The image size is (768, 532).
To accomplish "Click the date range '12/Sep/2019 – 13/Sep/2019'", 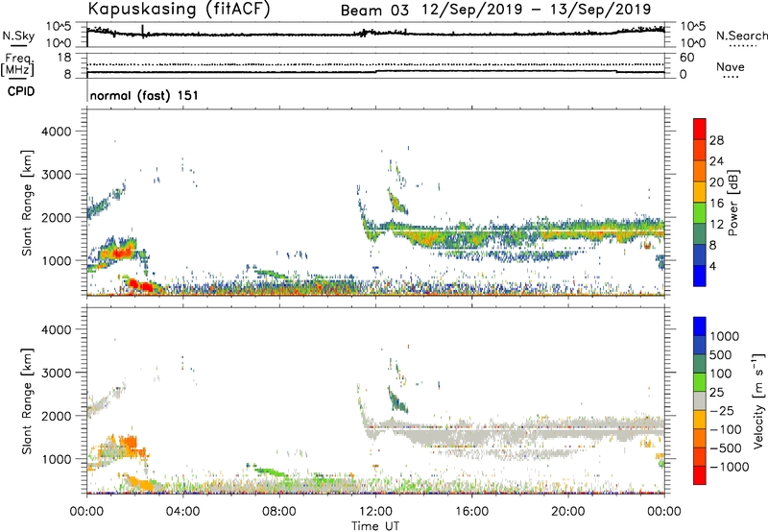I will pos(537,10).
